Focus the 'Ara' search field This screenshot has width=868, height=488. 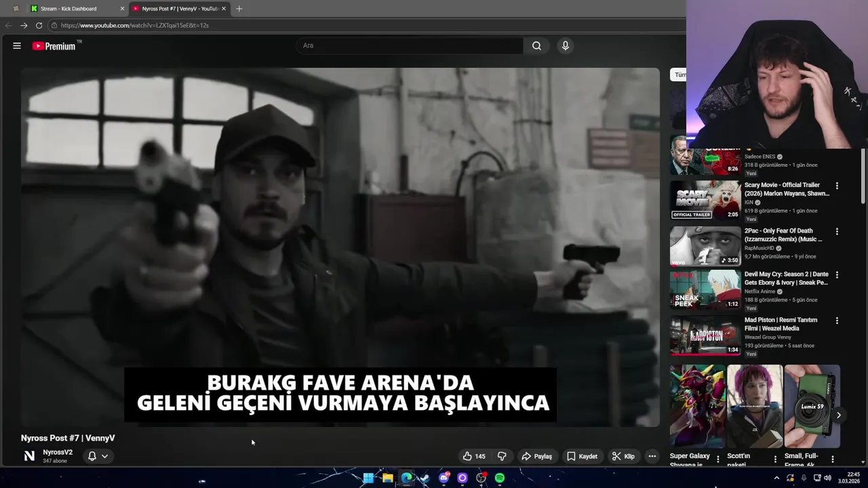pyautogui.click(x=409, y=46)
